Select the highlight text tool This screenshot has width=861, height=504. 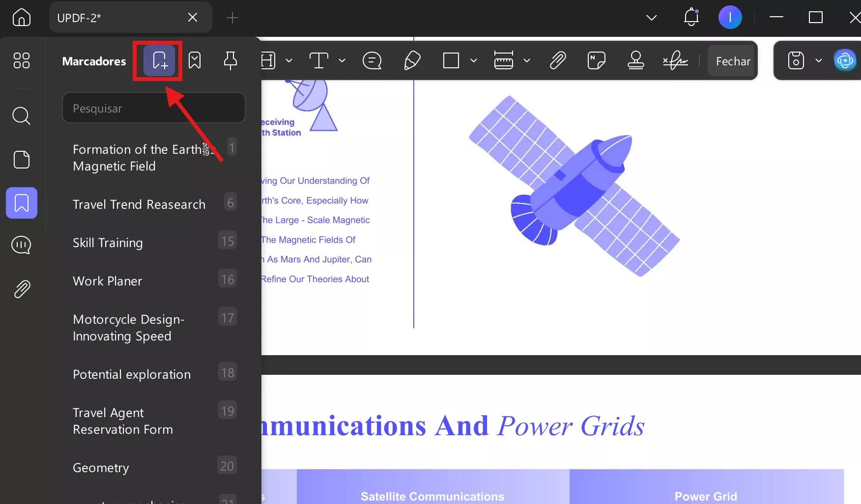click(x=268, y=61)
